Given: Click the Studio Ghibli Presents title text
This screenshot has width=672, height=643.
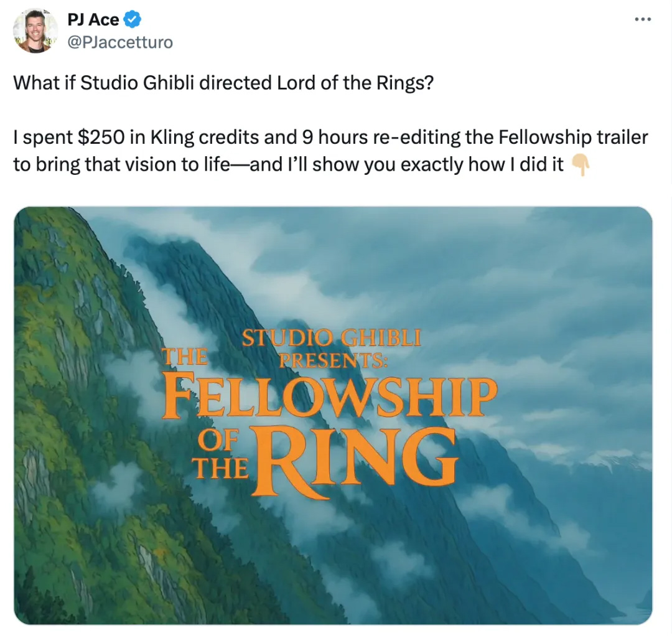Looking at the screenshot, I should (332, 349).
